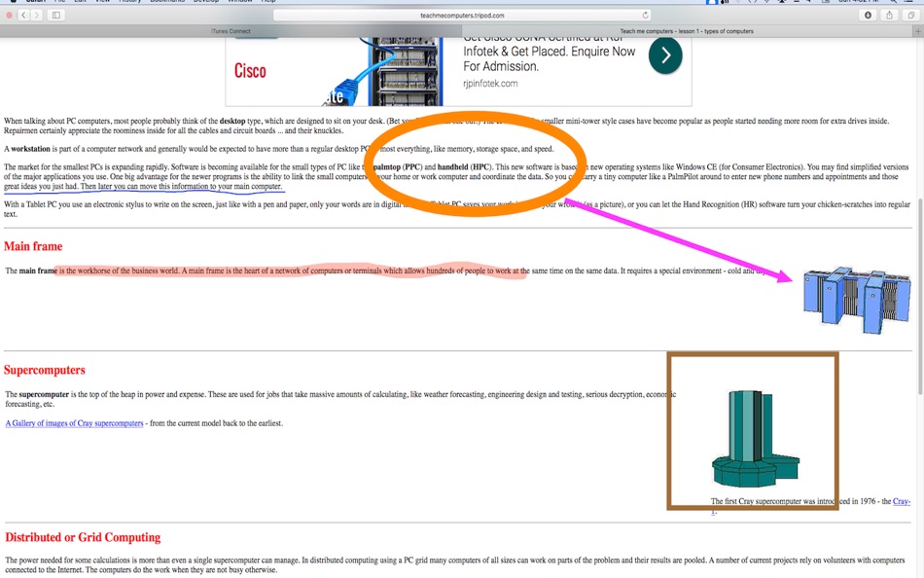
Task: Switch to the iTunes Connect tab
Action: pos(231,31)
